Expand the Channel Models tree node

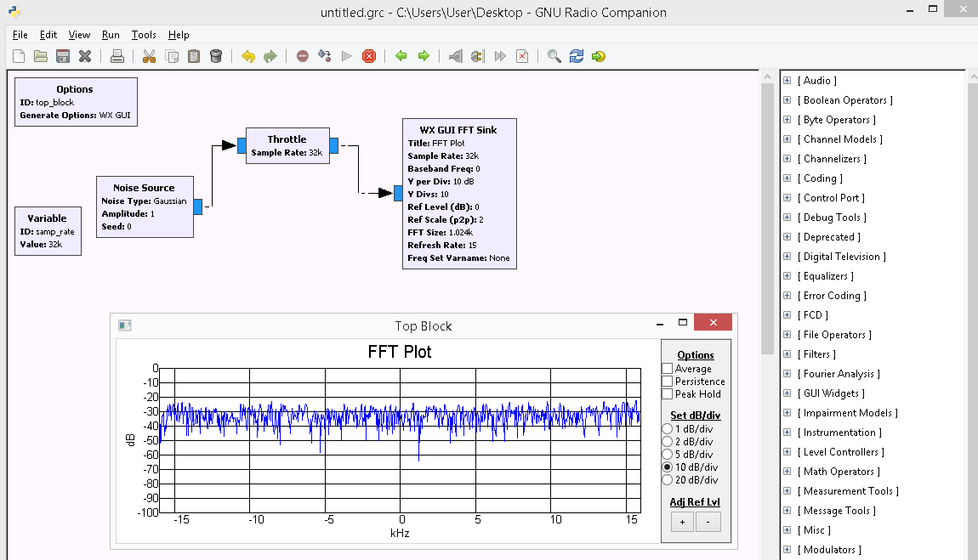pyautogui.click(x=788, y=139)
